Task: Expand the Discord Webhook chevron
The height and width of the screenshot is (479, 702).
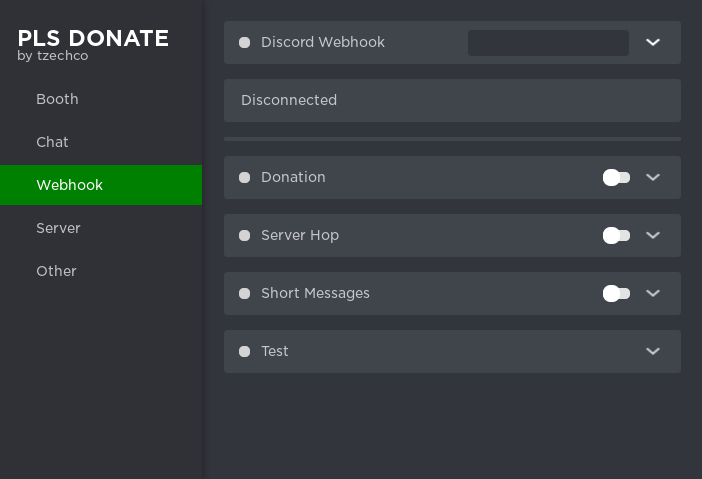Action: (x=653, y=42)
